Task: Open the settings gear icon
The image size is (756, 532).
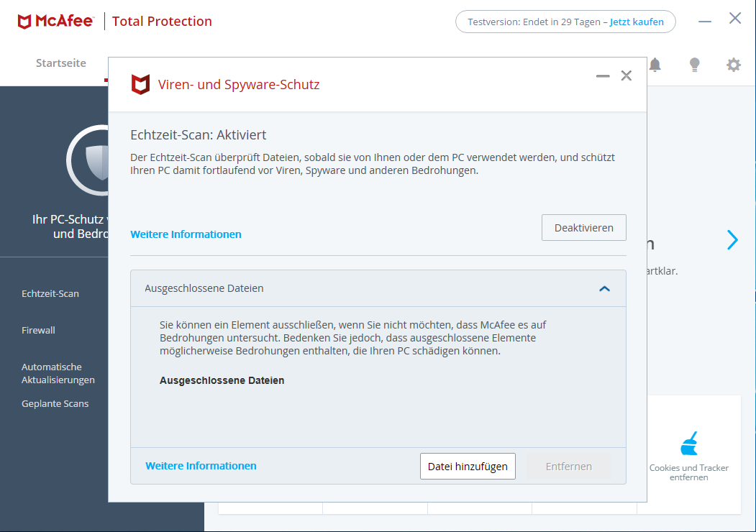Action: (x=733, y=65)
